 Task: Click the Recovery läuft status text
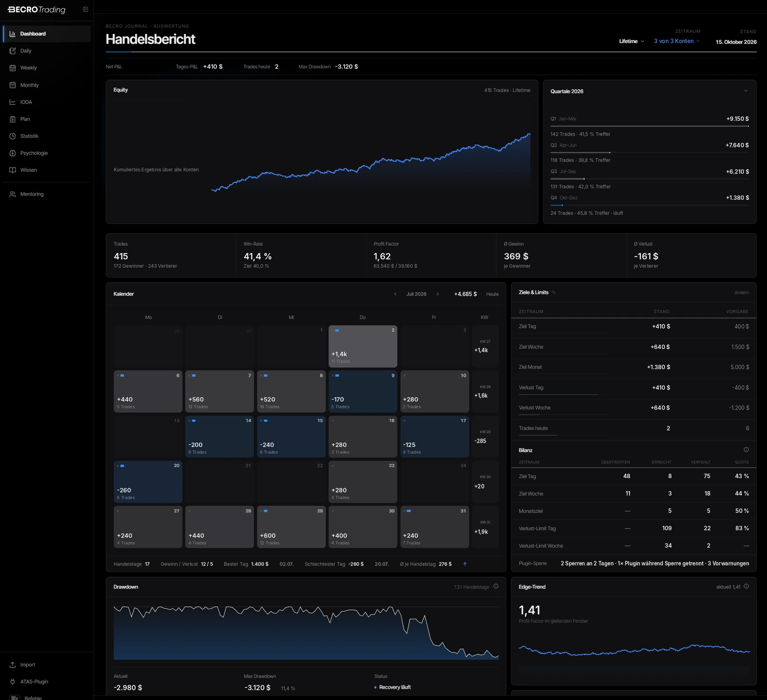pyautogui.click(x=395, y=687)
